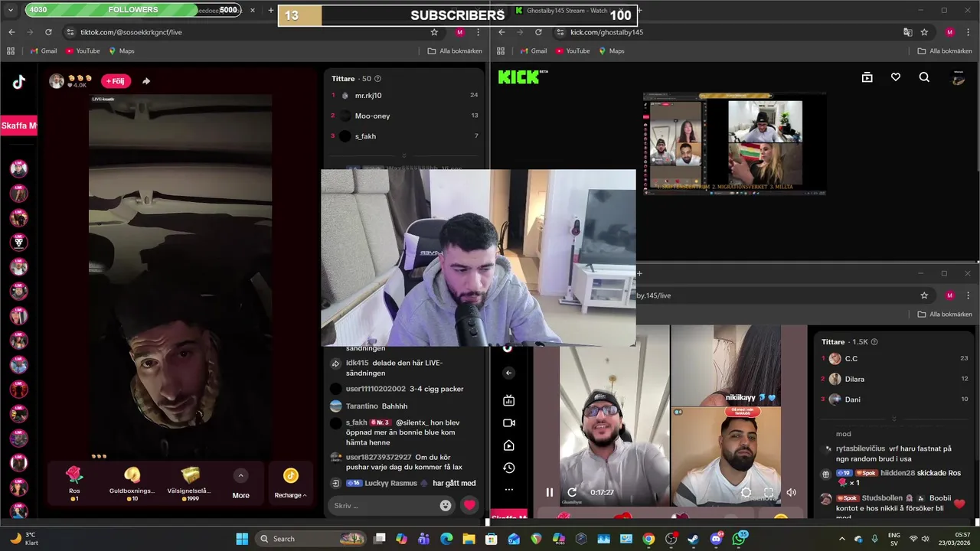Open Chrome three-dot menu in TikTok window
980x551 pixels.
(x=479, y=32)
